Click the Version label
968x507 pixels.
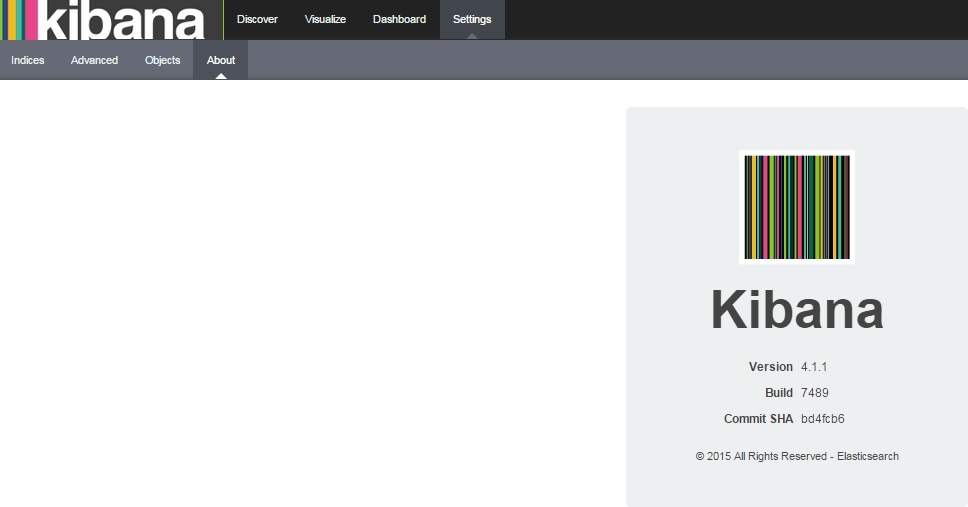(770, 367)
